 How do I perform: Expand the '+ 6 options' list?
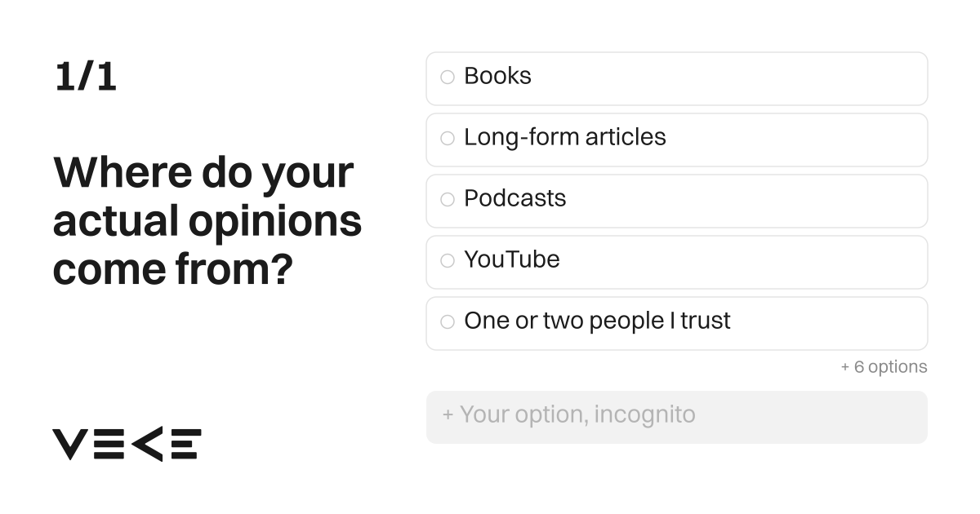click(x=884, y=367)
